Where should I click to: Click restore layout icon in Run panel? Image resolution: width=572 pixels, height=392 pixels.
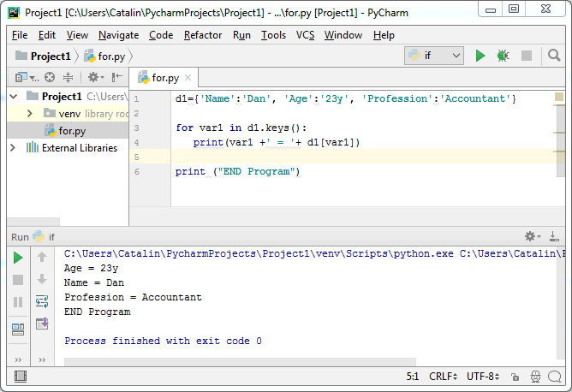coord(18,330)
